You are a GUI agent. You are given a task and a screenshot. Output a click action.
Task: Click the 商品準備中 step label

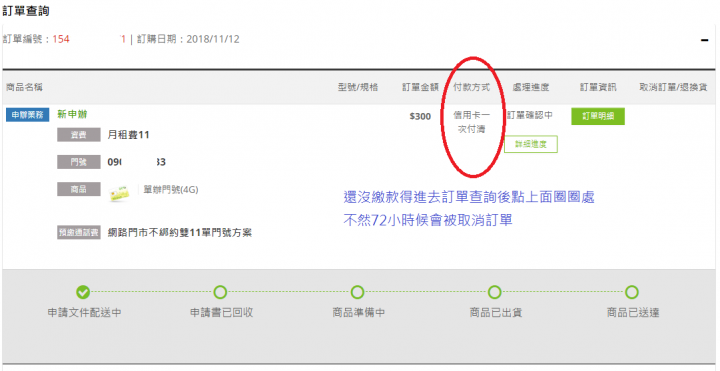pos(359,313)
